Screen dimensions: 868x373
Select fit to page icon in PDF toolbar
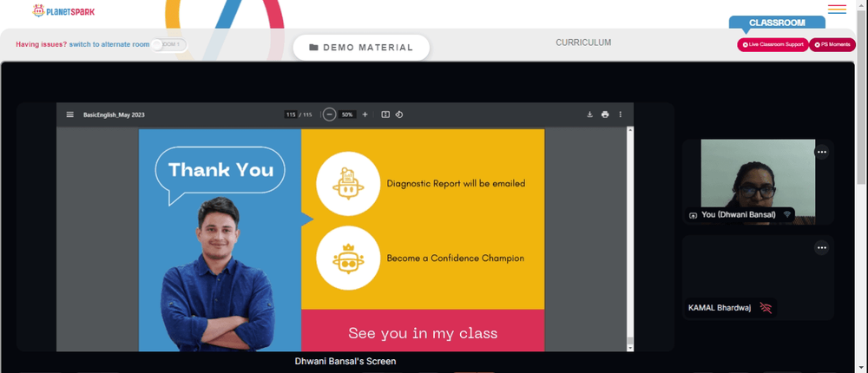pos(385,115)
